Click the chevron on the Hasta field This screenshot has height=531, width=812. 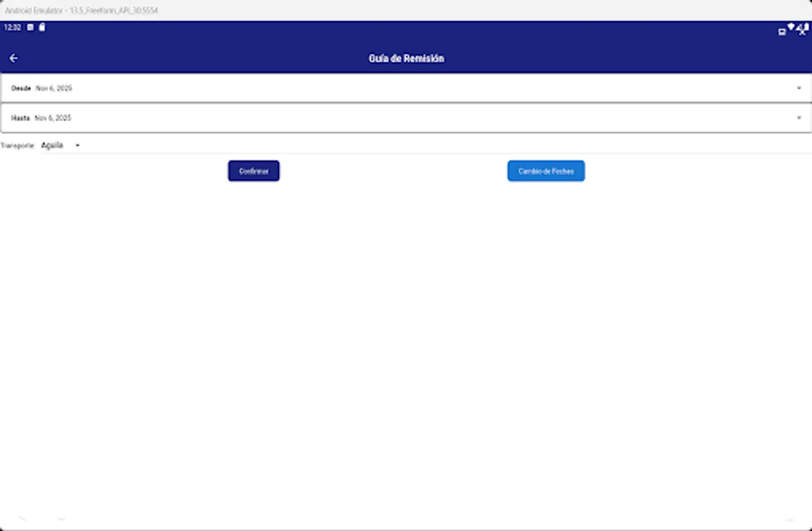tap(800, 118)
